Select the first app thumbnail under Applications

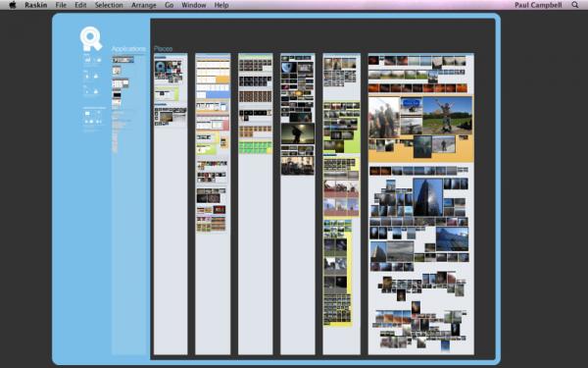(122, 60)
